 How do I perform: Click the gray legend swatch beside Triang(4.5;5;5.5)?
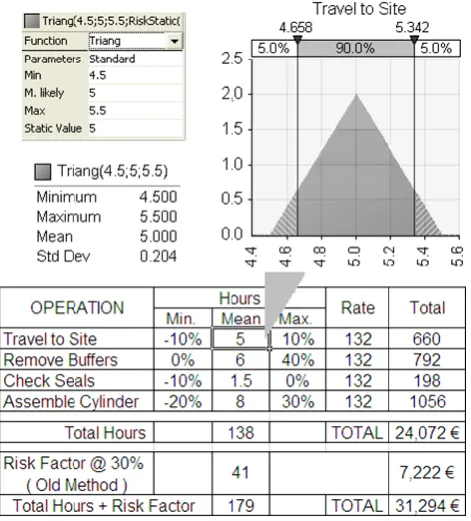43,172
